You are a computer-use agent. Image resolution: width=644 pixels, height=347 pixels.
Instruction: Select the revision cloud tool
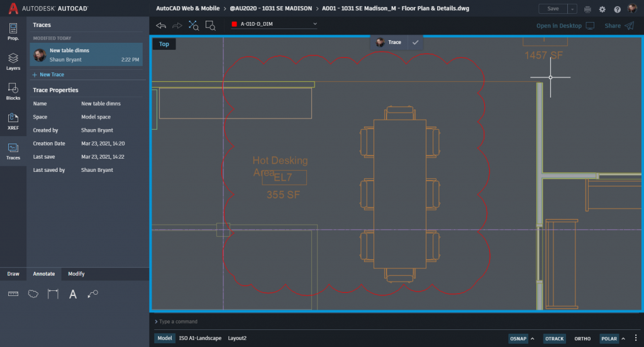[33, 294]
